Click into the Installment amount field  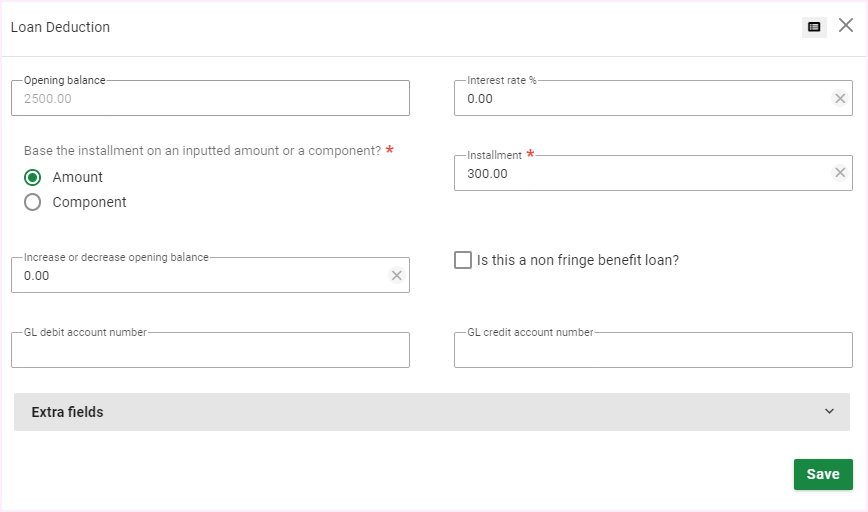click(640, 174)
